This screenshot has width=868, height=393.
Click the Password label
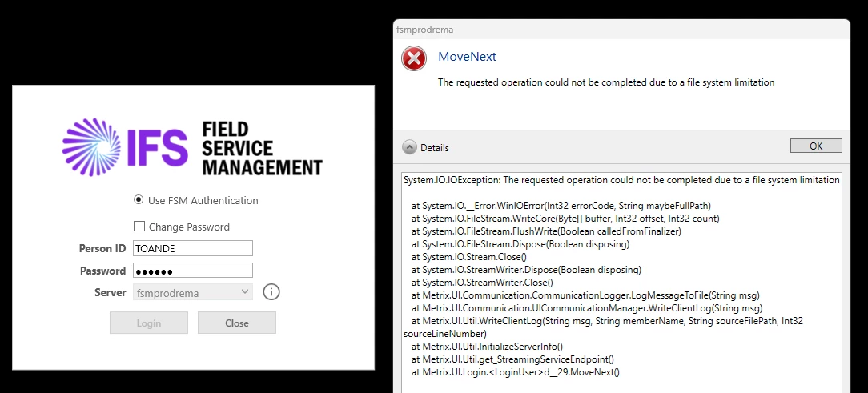tap(103, 271)
